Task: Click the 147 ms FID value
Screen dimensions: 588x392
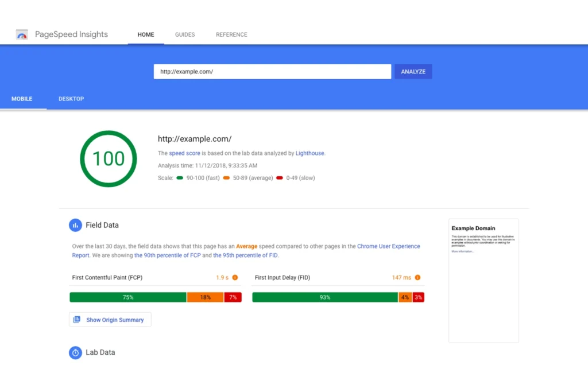Action: tap(401, 278)
